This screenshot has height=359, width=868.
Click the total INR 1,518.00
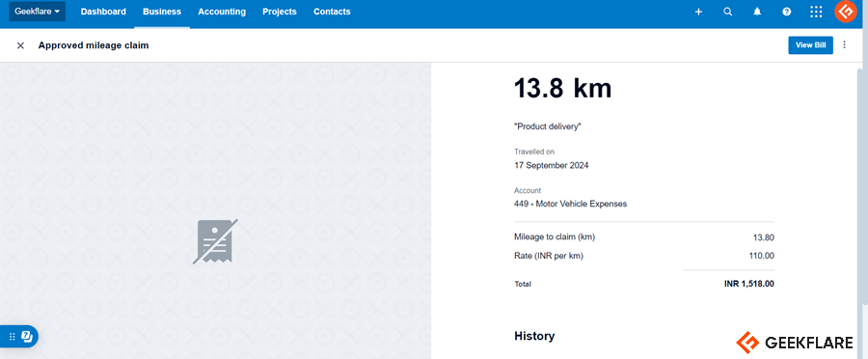(749, 284)
